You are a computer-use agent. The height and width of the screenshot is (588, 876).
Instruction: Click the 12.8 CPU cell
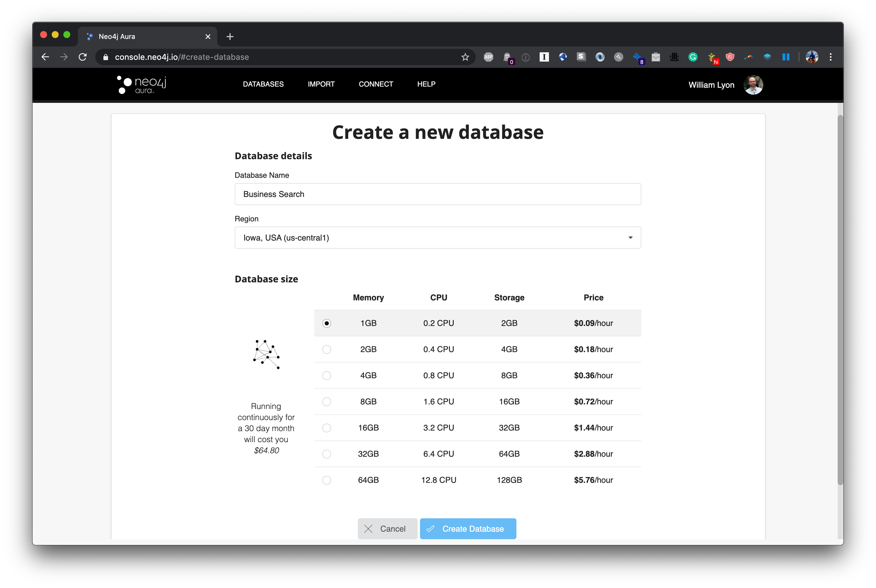click(439, 481)
